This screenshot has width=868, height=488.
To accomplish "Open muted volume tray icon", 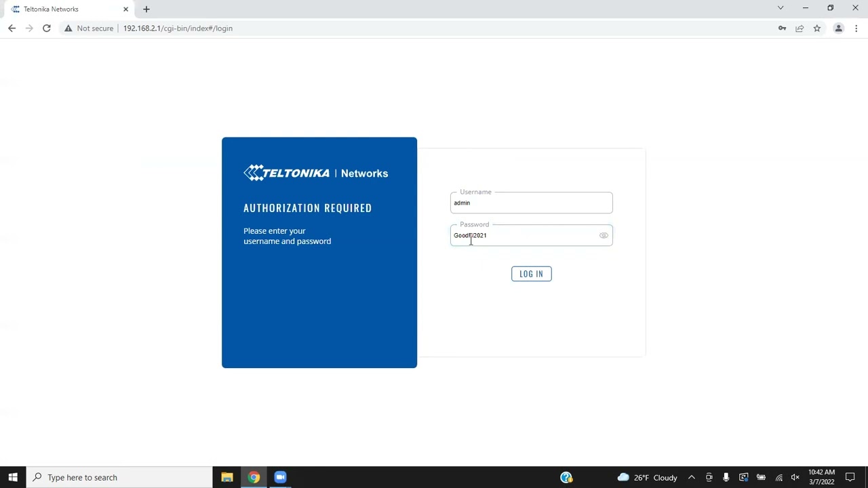I will click(795, 477).
